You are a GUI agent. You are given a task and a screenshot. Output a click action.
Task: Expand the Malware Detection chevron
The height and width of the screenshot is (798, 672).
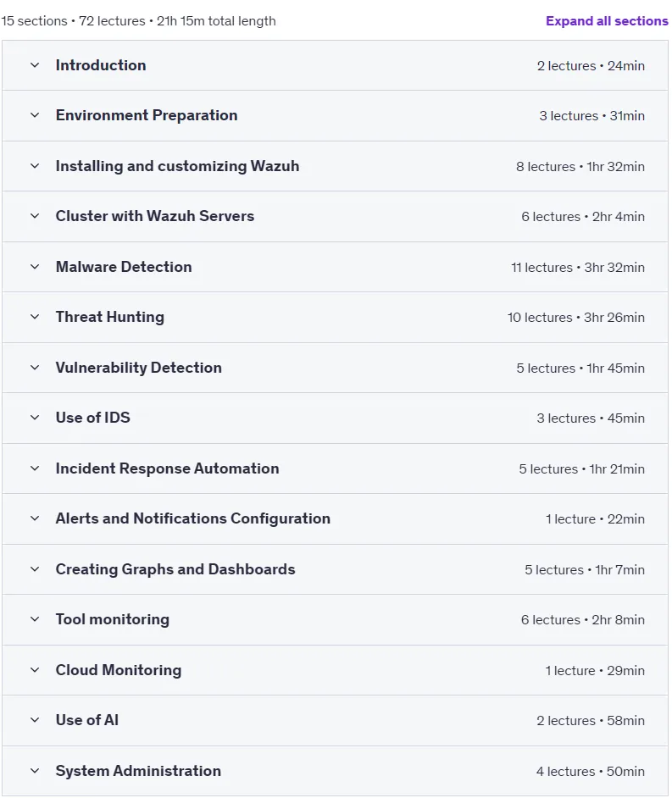tap(35, 267)
